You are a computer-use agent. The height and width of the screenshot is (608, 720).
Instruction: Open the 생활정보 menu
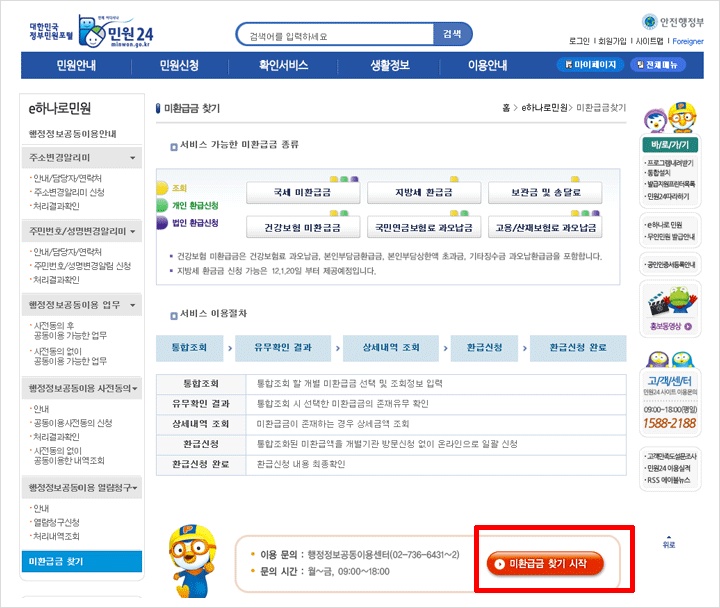390,65
